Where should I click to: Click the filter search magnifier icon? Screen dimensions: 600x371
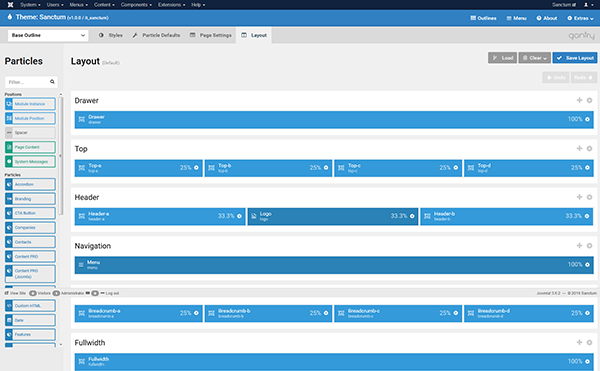pos(52,82)
